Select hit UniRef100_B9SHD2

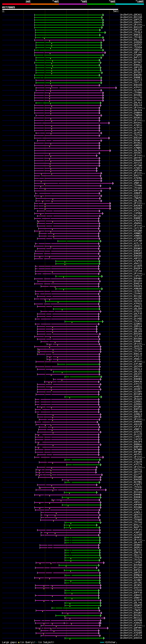(131, 95)
